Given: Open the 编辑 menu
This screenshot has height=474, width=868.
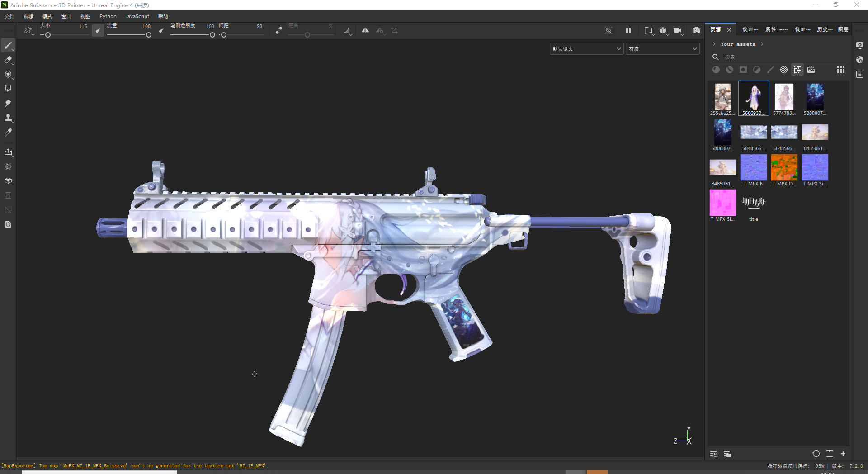Looking at the screenshot, I should point(28,16).
